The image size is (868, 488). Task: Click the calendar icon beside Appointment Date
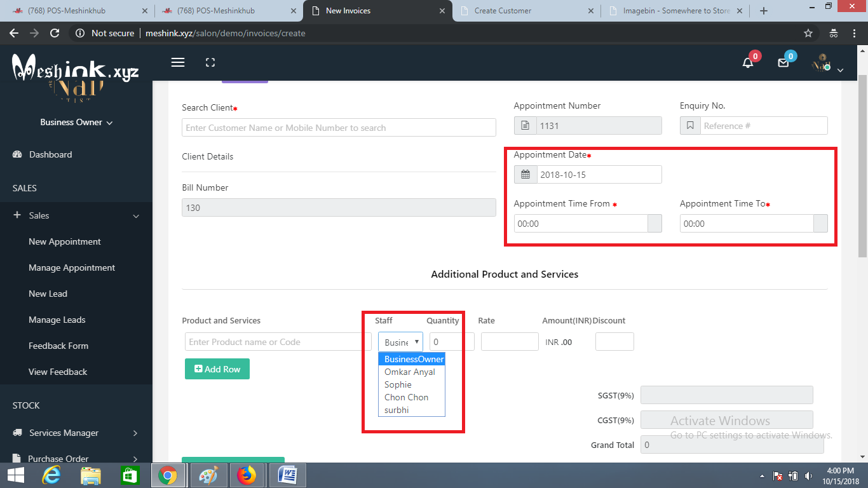[526, 175]
